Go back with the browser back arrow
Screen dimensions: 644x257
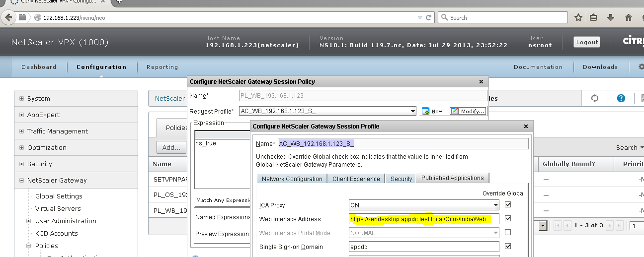coord(8,17)
